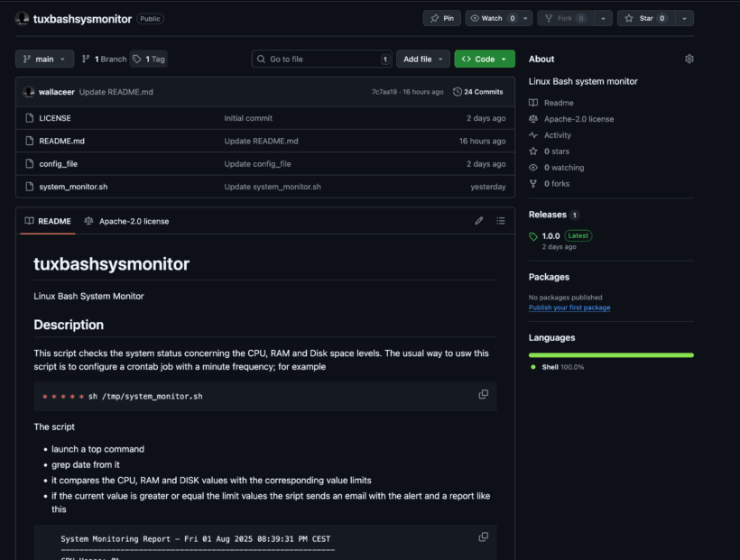Click the wallaceer user avatar
Image resolution: width=740 pixels, height=560 pixels.
[29, 92]
